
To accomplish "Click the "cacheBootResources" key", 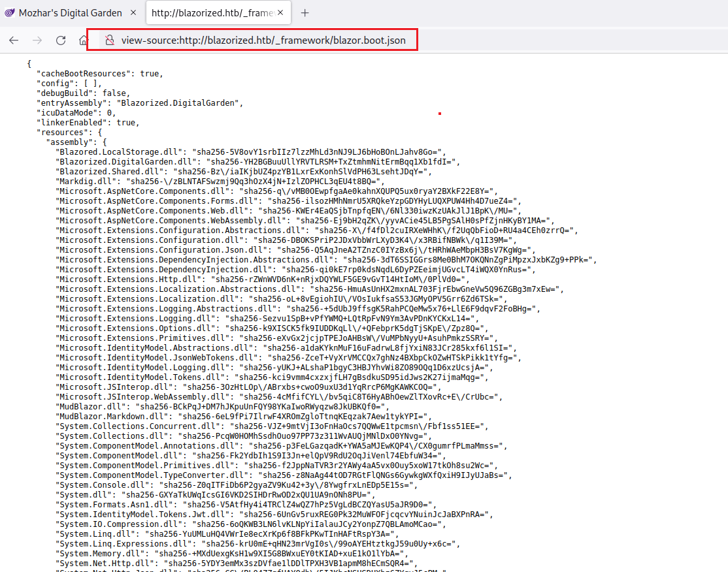I will (x=84, y=74).
